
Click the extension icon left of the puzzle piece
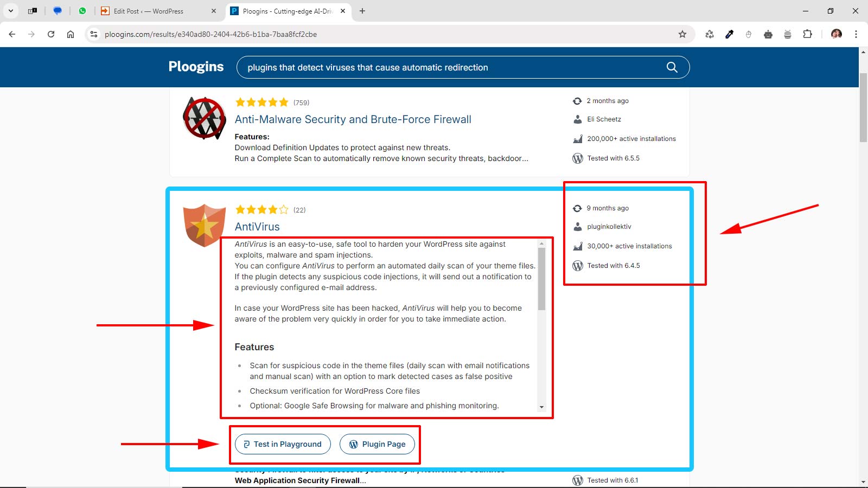(x=788, y=34)
